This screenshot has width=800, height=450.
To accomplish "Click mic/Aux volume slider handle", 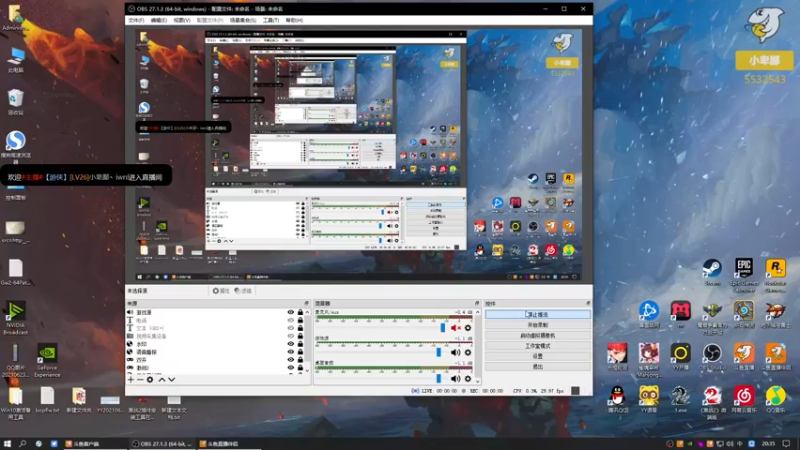I will pos(442,328).
